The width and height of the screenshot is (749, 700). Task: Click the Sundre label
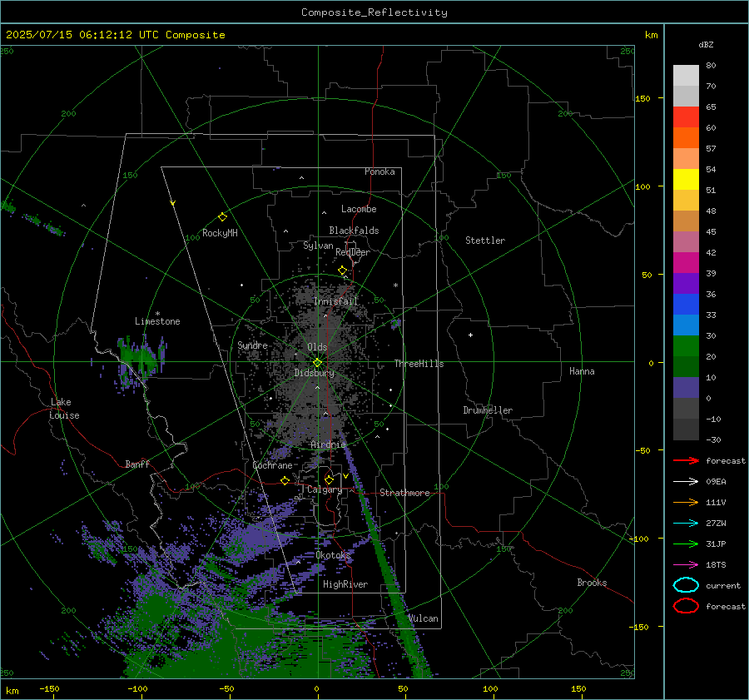click(253, 345)
